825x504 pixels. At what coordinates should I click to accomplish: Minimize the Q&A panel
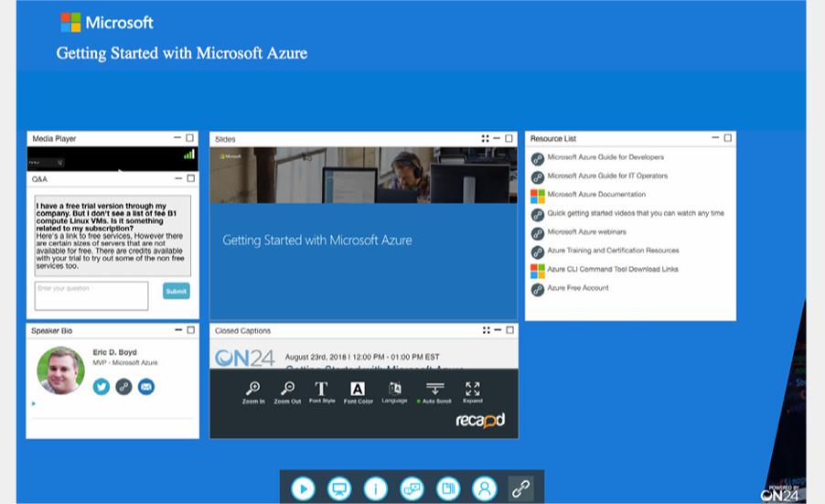[x=178, y=178]
